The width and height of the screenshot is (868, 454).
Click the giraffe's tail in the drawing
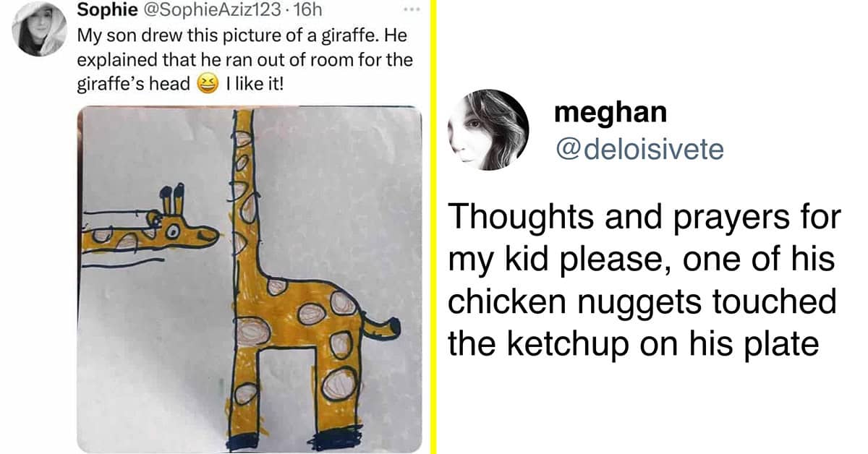click(380, 327)
